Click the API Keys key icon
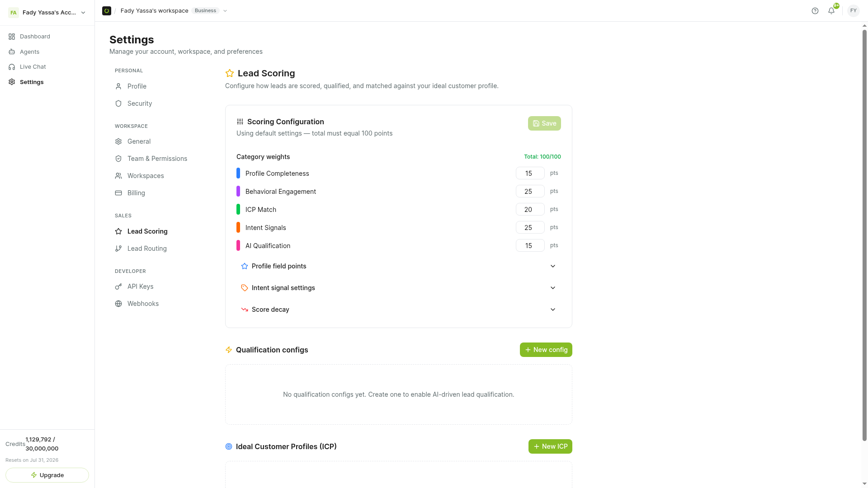The width and height of the screenshot is (868, 488). (118, 286)
